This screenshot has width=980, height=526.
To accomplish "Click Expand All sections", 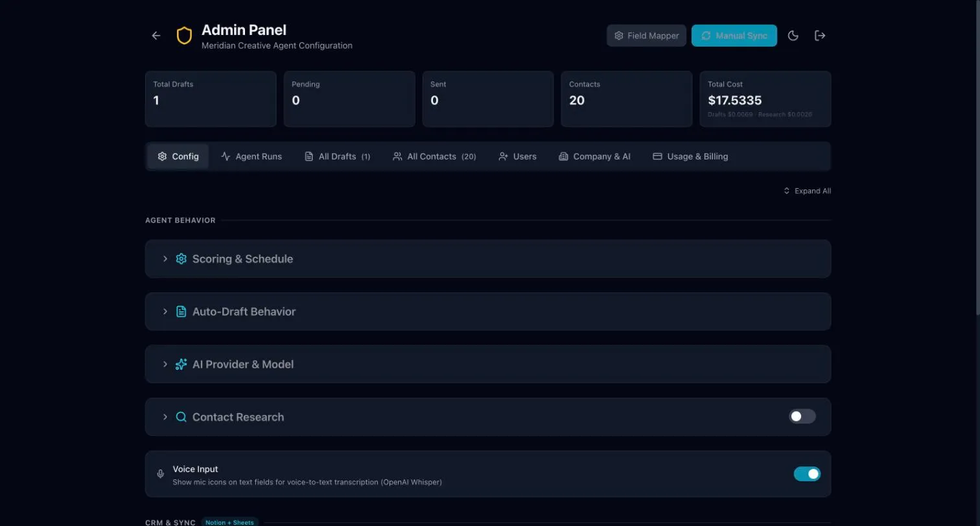I will coord(807,191).
